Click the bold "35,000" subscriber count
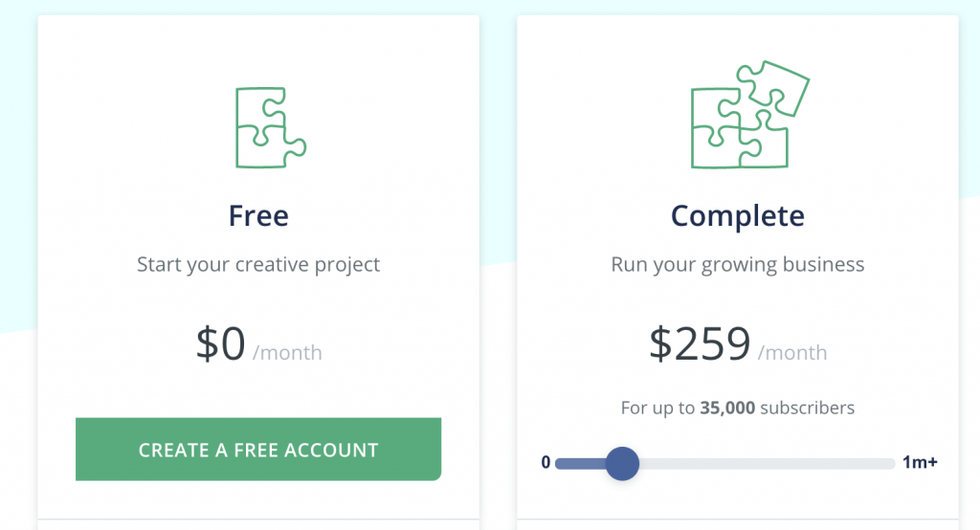This screenshot has height=530, width=980. 727,409
